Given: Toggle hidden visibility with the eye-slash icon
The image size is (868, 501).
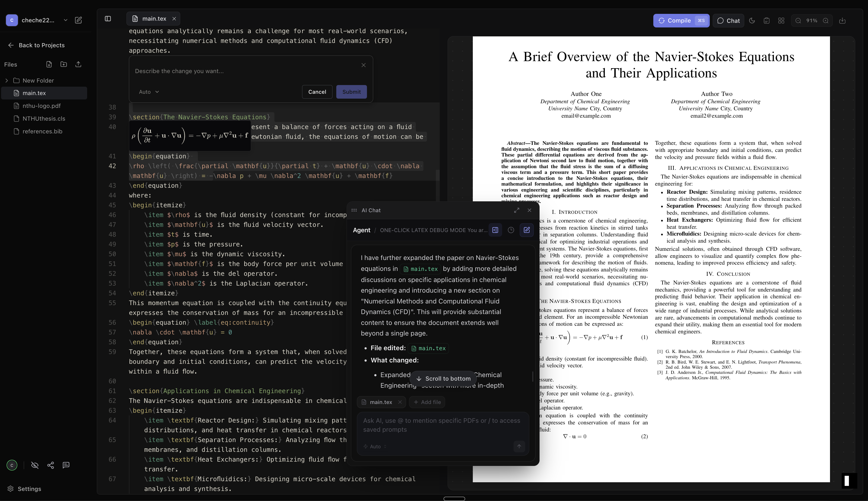Looking at the screenshot, I should click(35, 465).
